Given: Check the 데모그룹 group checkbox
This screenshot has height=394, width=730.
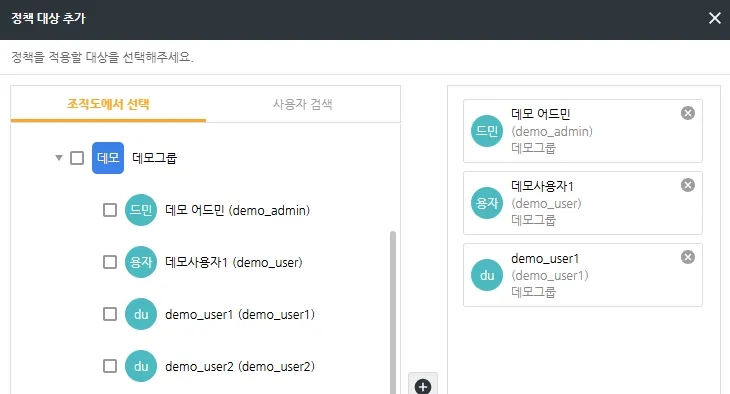Looking at the screenshot, I should [77, 158].
